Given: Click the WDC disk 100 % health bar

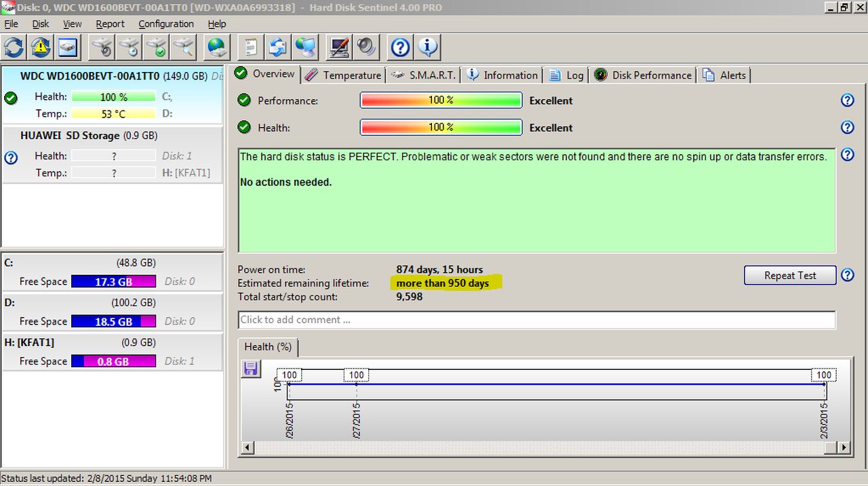Looking at the screenshot, I should pyautogui.click(x=114, y=97).
